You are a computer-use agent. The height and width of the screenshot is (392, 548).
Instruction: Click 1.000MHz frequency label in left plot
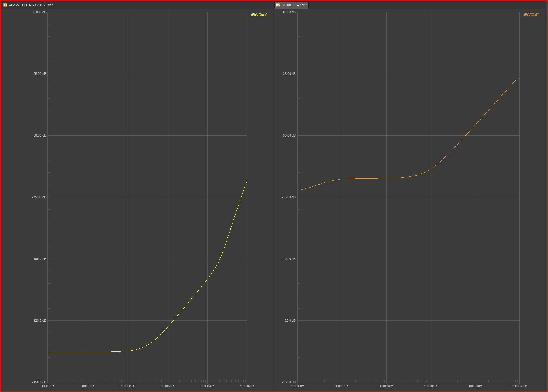[247, 386]
